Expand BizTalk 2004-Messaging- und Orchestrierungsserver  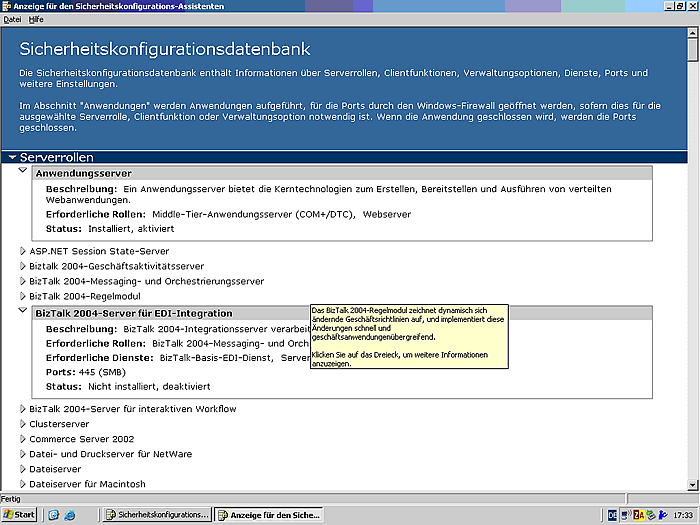[23, 281]
